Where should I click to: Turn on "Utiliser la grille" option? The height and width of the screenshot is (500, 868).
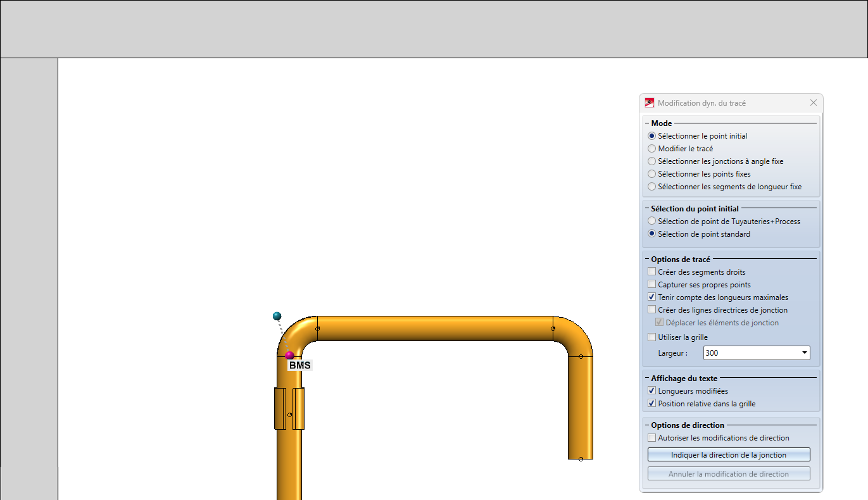652,337
